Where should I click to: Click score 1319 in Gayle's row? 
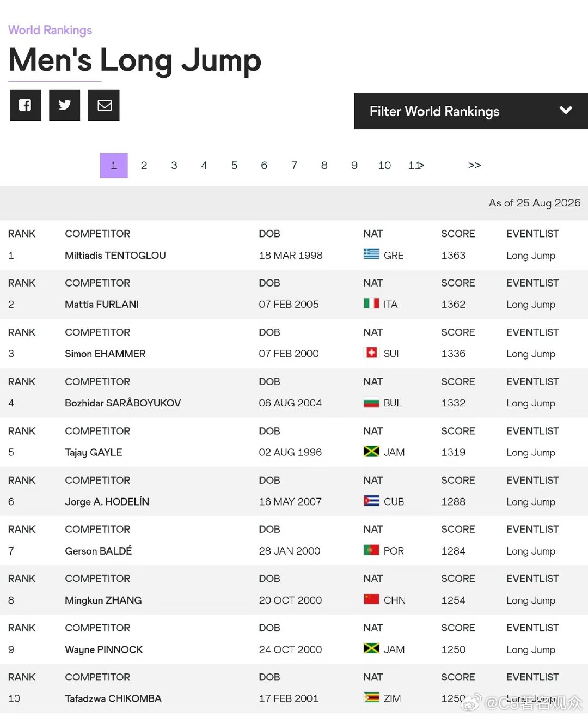[x=454, y=452]
